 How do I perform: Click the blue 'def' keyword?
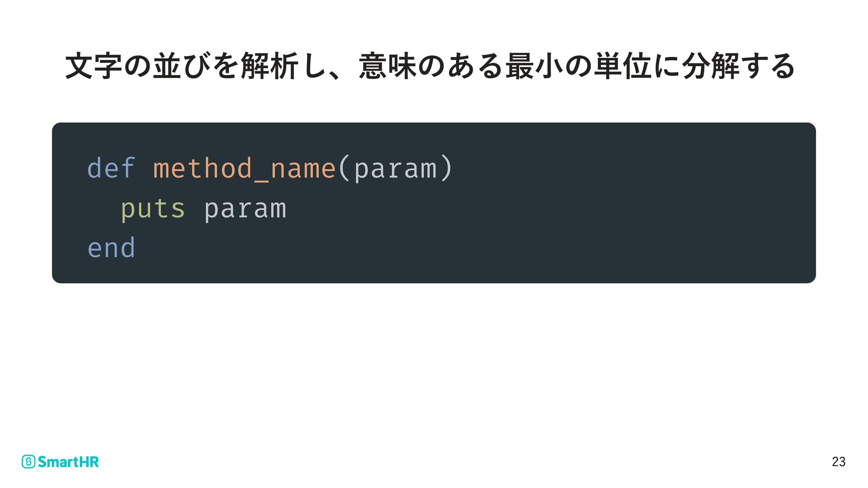(x=111, y=169)
